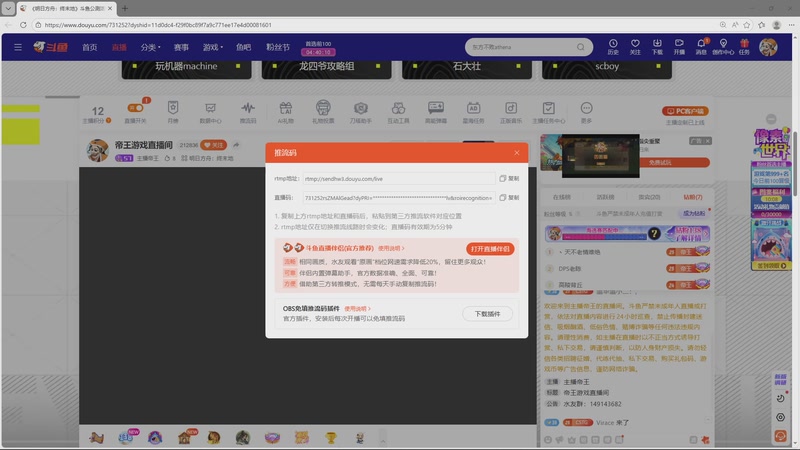This screenshot has height=450, width=800.
Task: Switch to the 贵宾(20) tab
Action: point(649,197)
